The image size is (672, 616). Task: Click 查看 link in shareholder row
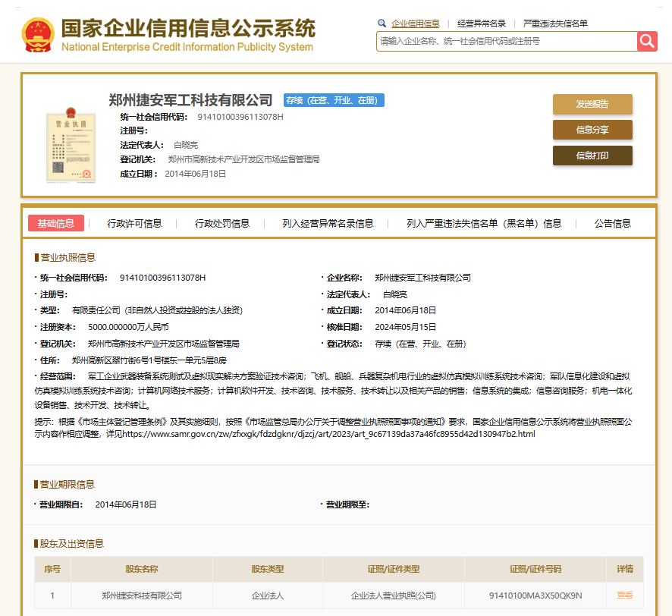[x=624, y=596]
